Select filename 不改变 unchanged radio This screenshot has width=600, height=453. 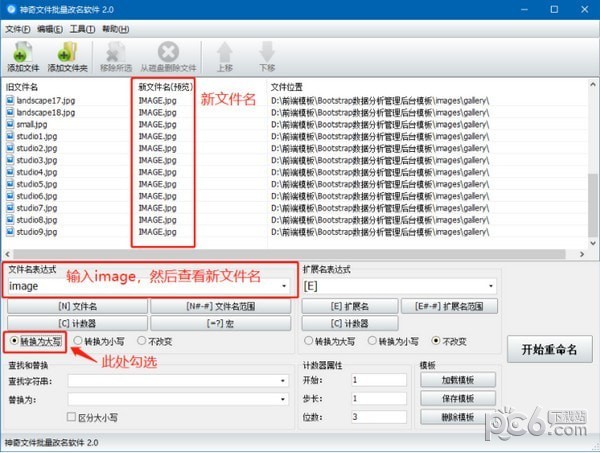[x=142, y=340]
